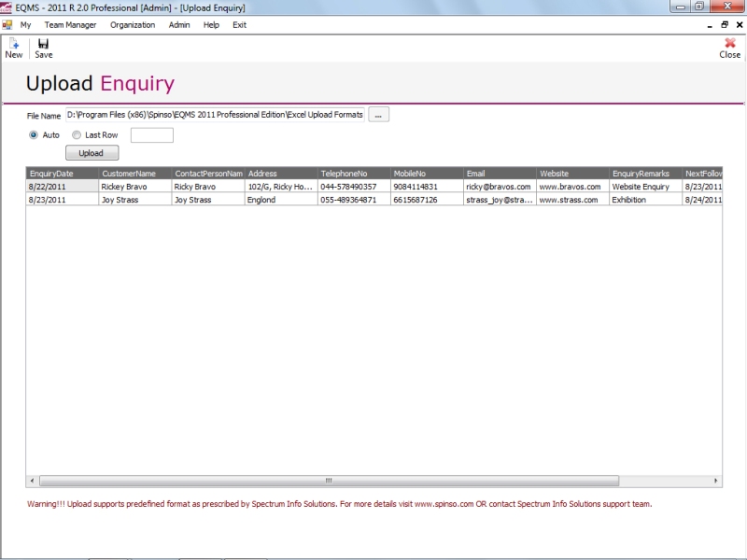Click the inner window minimize icon
Viewport: 747px width, 560px height.
[711, 25]
